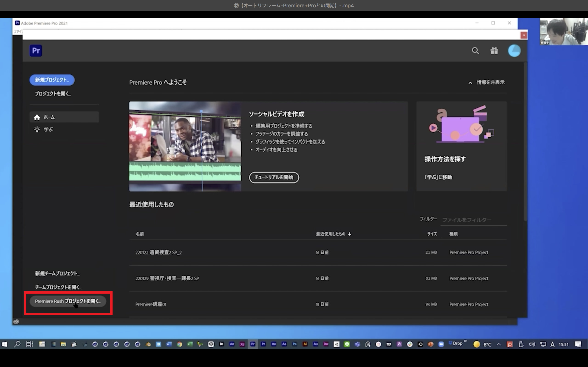Open Chrome from the Windows taskbar

(x=180, y=344)
